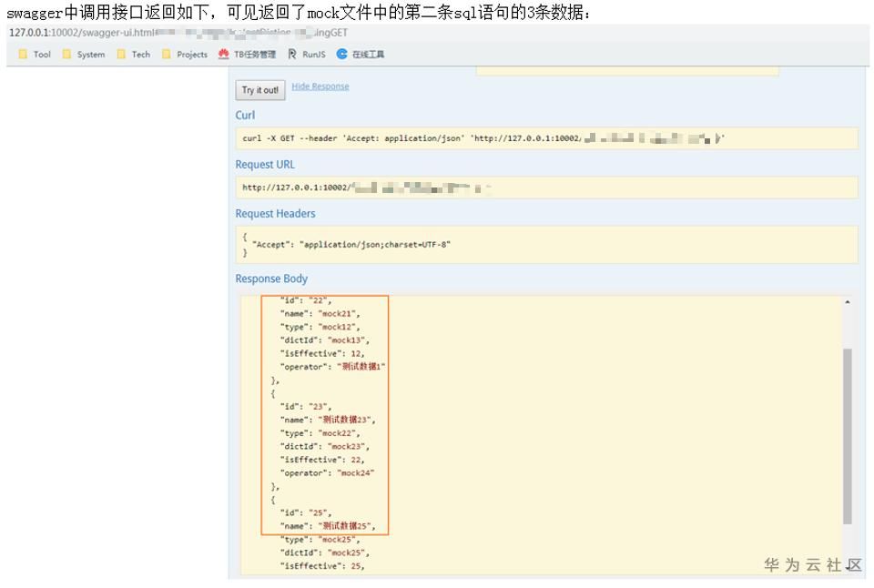Select the "id": "22" line
The width and height of the screenshot is (874, 588).
pos(306,301)
